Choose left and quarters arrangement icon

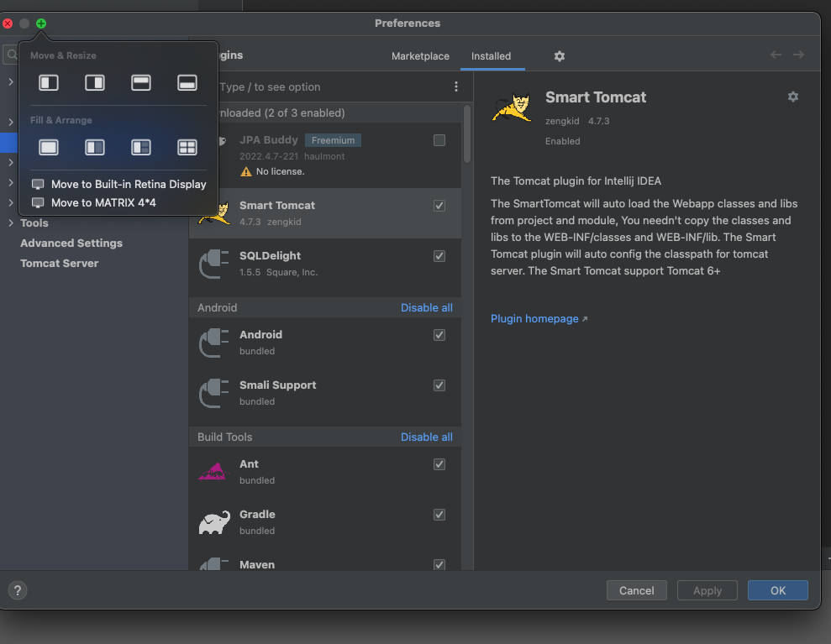(140, 147)
